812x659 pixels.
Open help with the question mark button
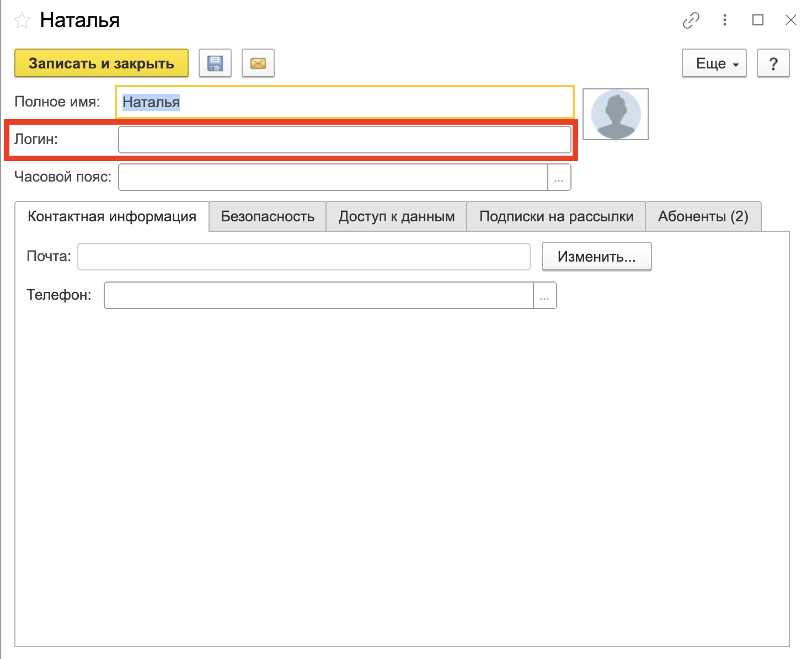tap(773, 63)
